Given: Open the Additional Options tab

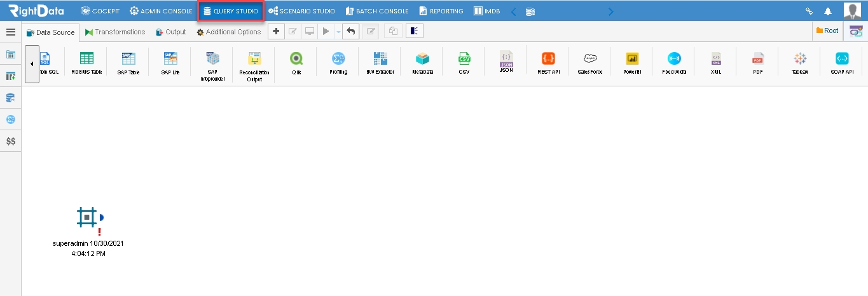Looking at the screenshot, I should (228, 32).
